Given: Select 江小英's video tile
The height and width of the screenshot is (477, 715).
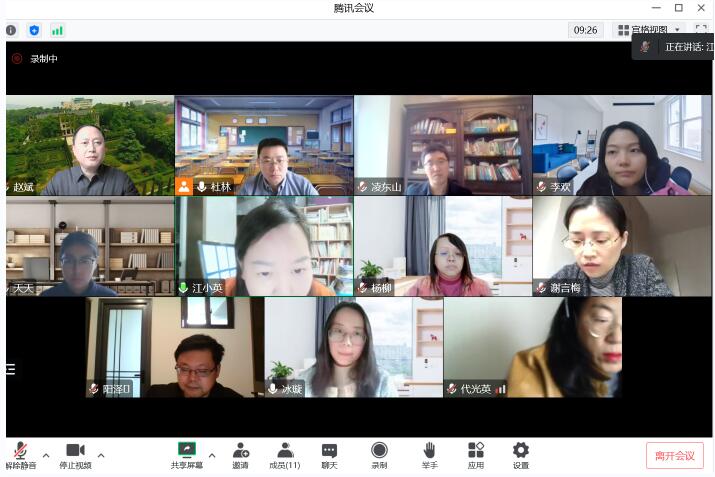Looking at the screenshot, I should [x=264, y=246].
